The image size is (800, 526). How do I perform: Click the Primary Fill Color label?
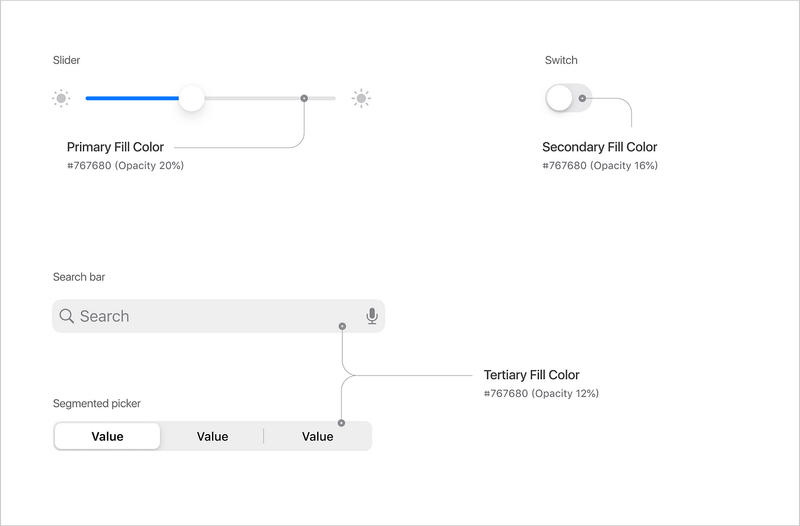click(x=115, y=147)
